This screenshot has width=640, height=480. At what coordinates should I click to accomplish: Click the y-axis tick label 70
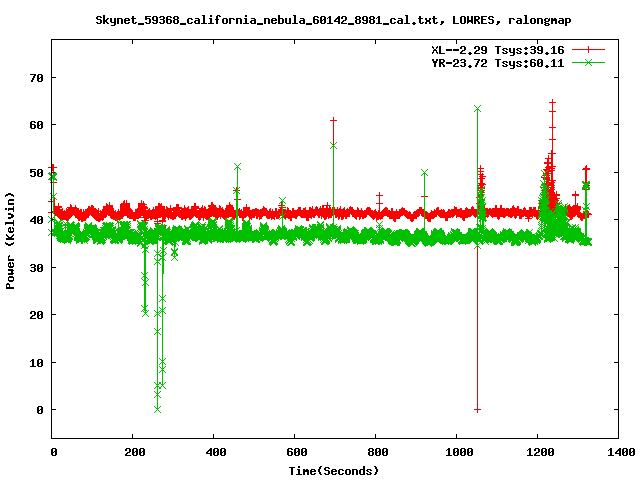[36, 78]
